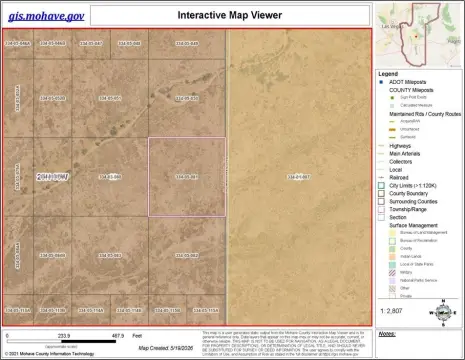Image resolution: width=465 pixels, height=360 pixels.
Task: Click the Railroad symbol in legend
Action: pos(382,178)
